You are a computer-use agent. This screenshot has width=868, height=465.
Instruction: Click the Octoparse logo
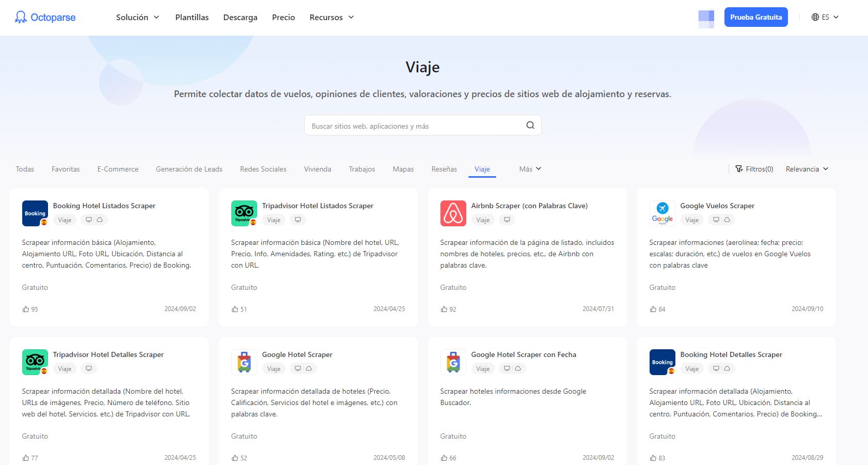[x=45, y=18]
